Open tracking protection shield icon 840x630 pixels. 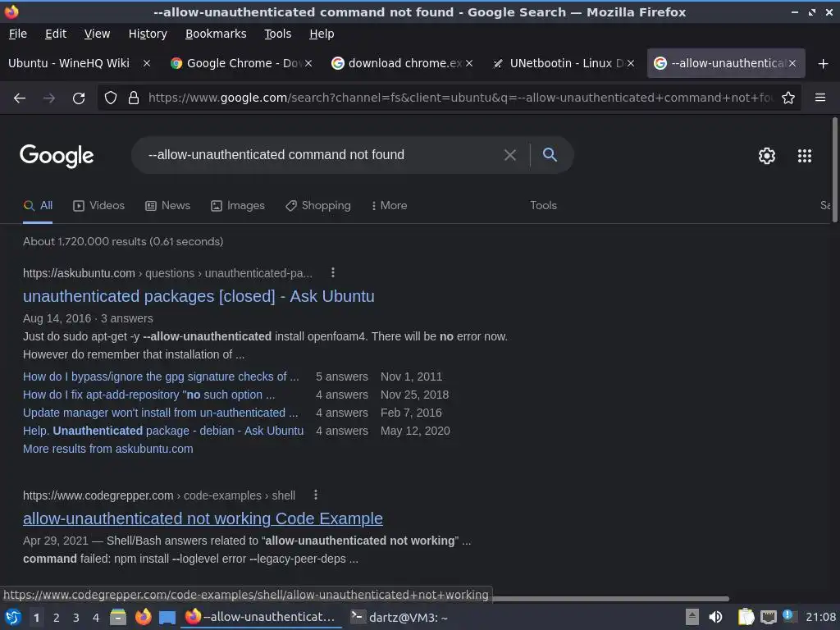(x=111, y=98)
